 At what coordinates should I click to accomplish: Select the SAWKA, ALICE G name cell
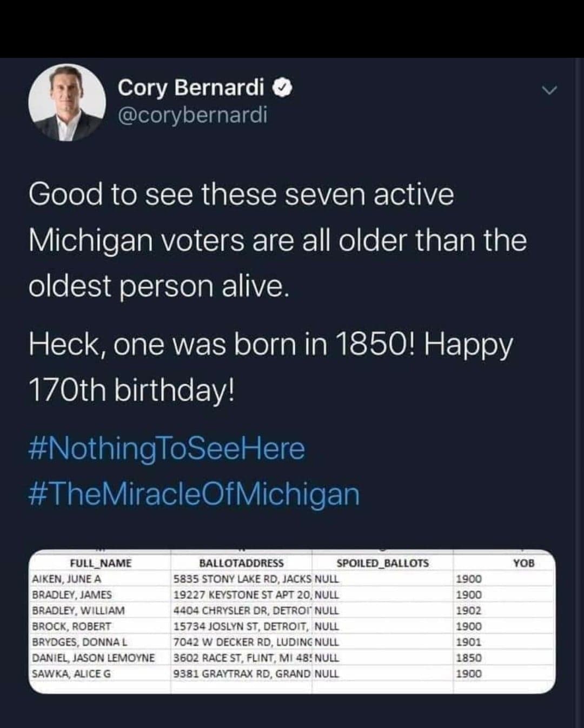[x=71, y=673]
